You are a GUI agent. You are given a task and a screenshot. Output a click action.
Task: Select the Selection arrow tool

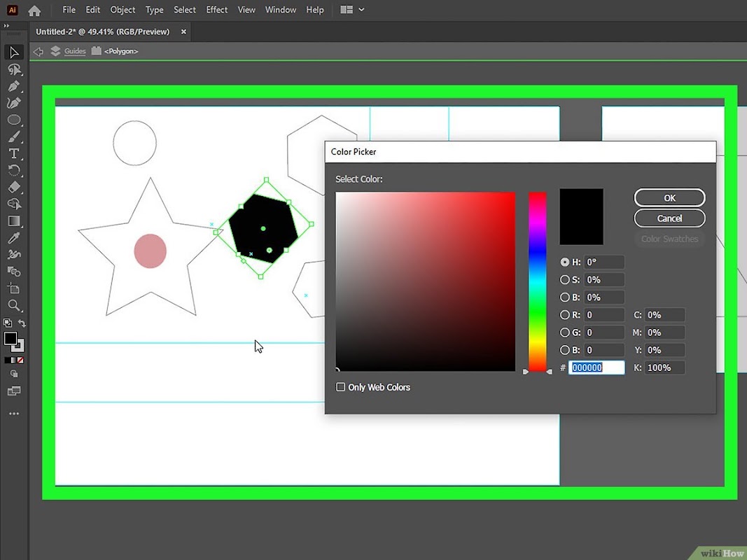14,52
